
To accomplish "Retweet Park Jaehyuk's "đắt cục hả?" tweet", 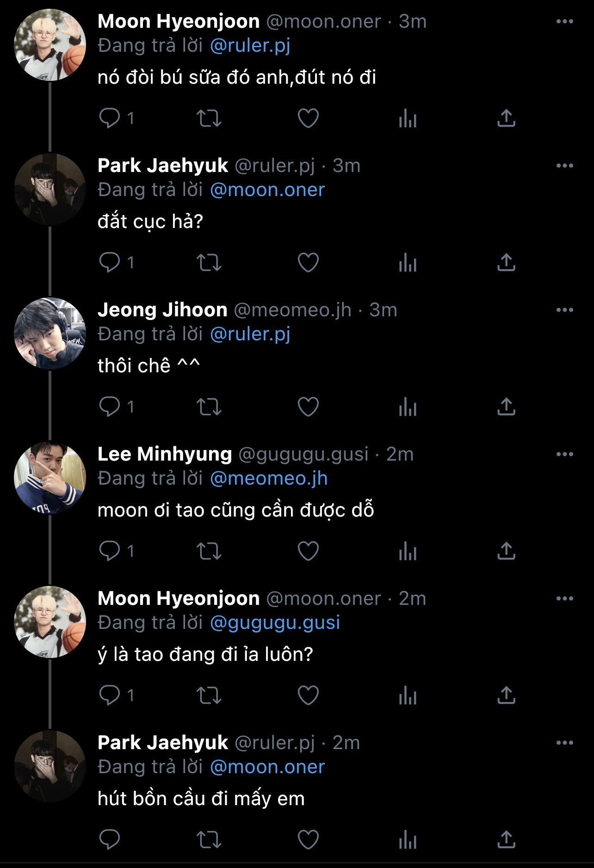I will coord(209,263).
